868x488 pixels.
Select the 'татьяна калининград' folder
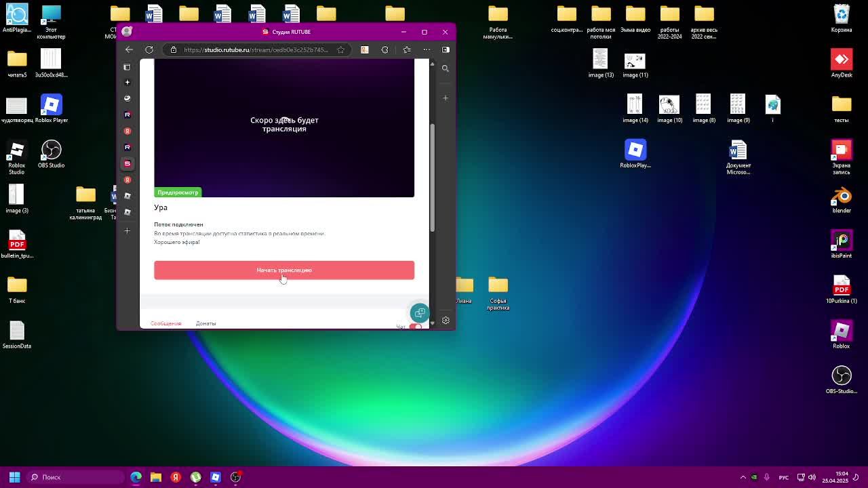[x=85, y=203]
